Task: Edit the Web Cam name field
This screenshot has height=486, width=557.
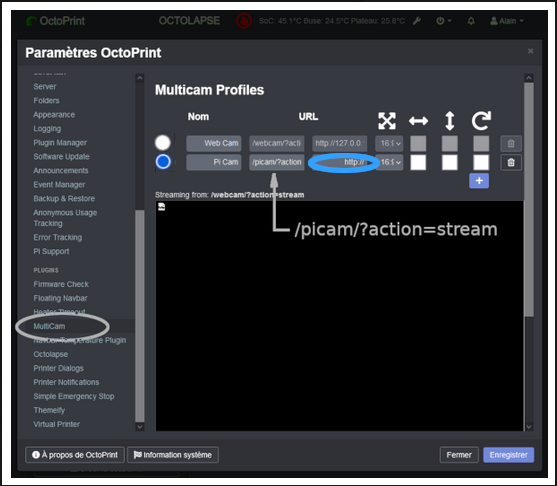Action: click(213, 143)
